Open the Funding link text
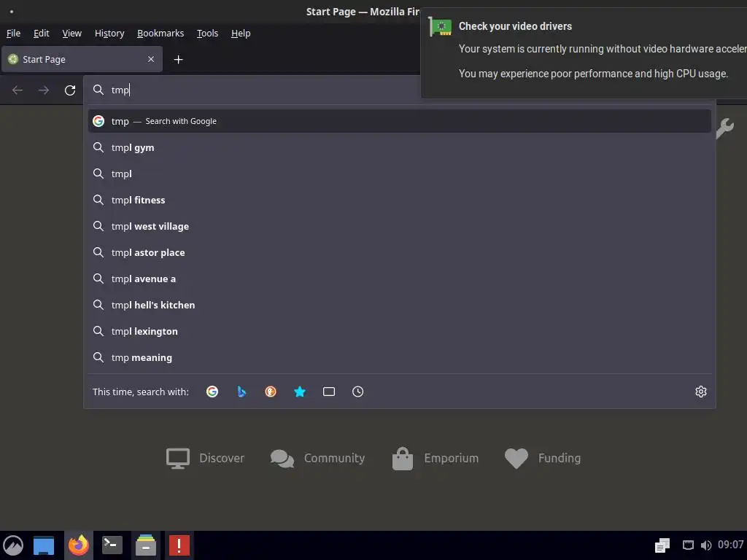Image resolution: width=747 pixels, height=560 pixels. coord(560,458)
